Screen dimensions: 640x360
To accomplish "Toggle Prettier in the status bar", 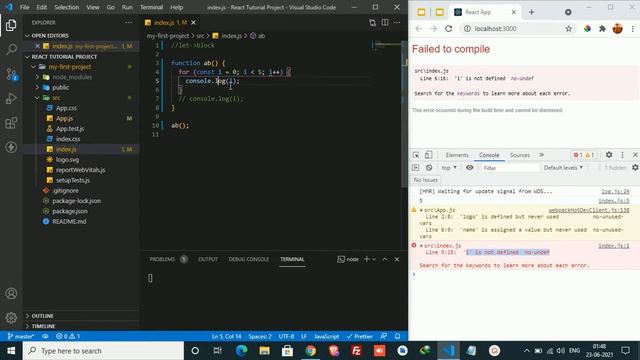I will pyautogui.click(x=359, y=336).
